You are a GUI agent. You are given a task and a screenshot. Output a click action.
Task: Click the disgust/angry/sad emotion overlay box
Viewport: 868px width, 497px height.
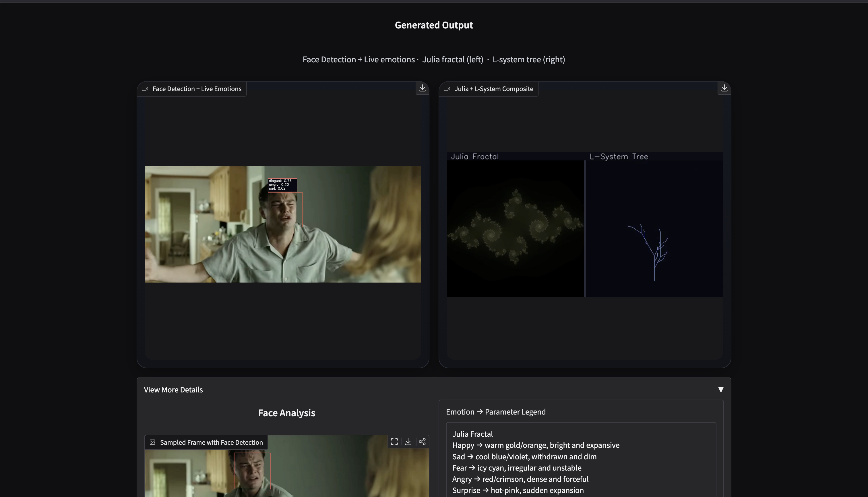point(282,185)
